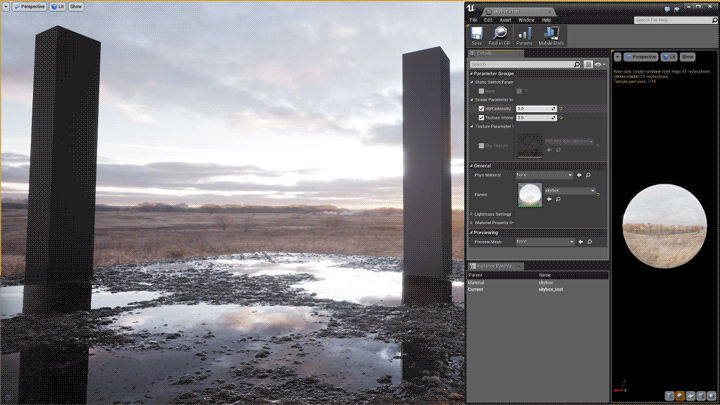The width and height of the screenshot is (720, 405).
Task: Enable the Sky Texture parameter checkbox
Action: point(482,145)
